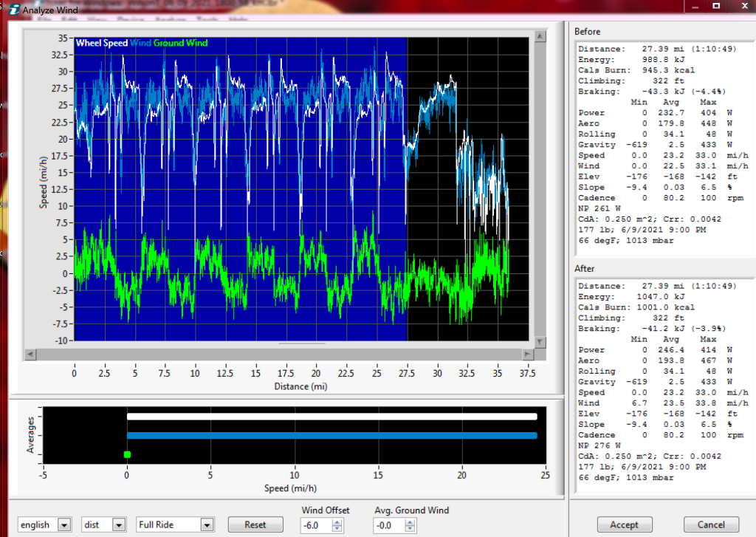Decrease Avg. Ground Wind with down arrow
This screenshot has width=756, height=537.
[x=410, y=529]
